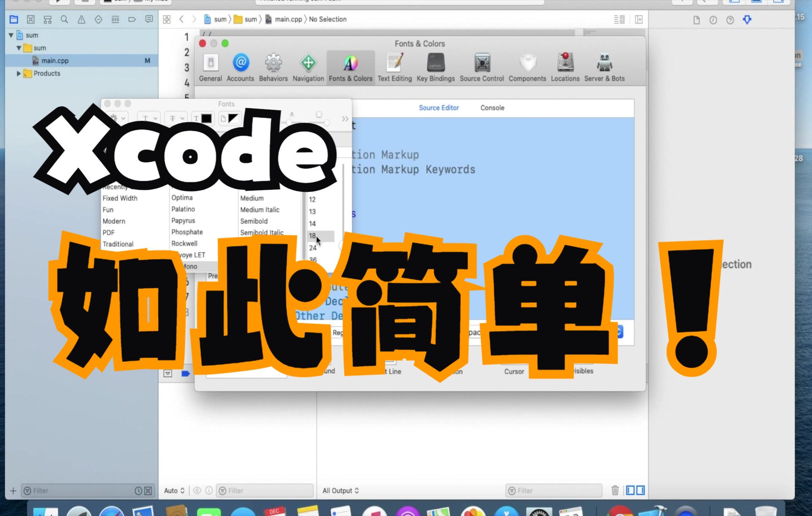Collapse the sum folder disclosure triangle
Viewport: 812px width, 516px height.
pyautogui.click(x=19, y=48)
